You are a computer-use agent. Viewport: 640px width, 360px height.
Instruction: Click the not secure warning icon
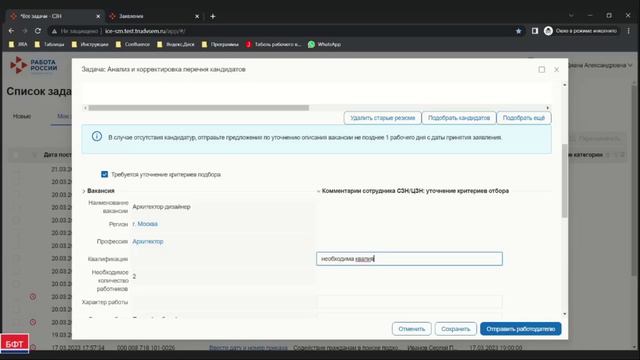(x=54, y=31)
